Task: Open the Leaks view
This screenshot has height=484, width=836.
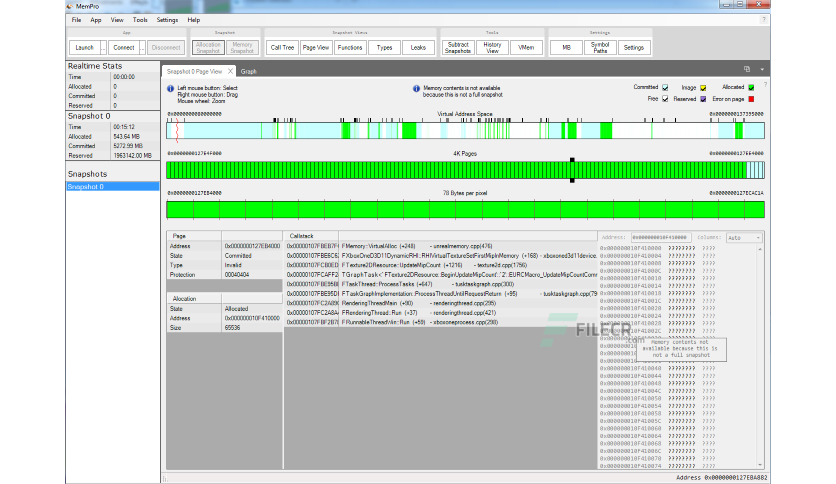Action: (x=418, y=47)
